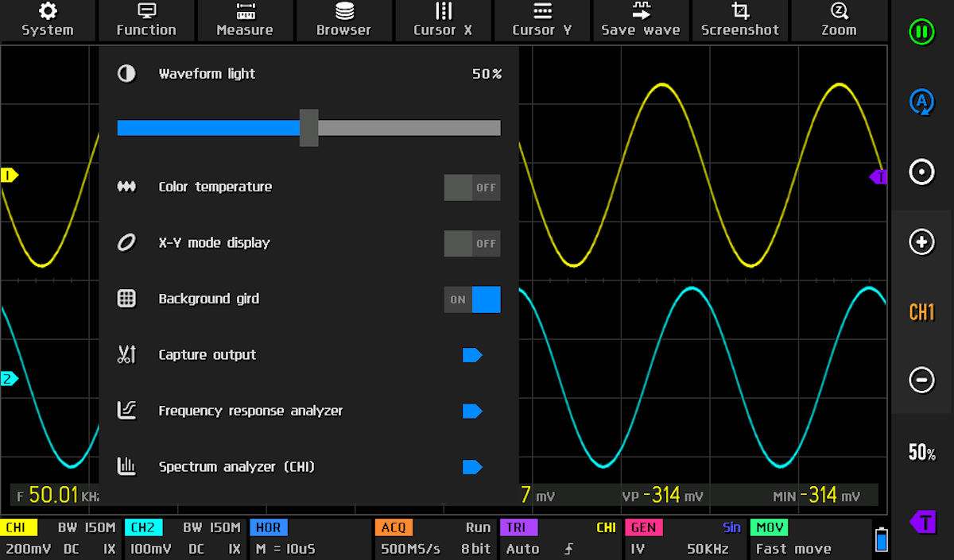This screenshot has width=954, height=560.
Task: Turn on X-Y mode display
Action: point(471,243)
